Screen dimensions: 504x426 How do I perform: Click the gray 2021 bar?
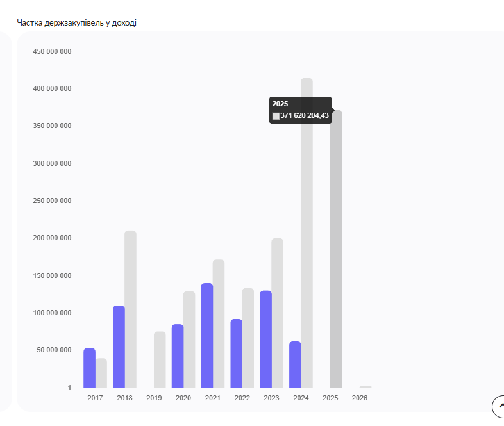219,324
